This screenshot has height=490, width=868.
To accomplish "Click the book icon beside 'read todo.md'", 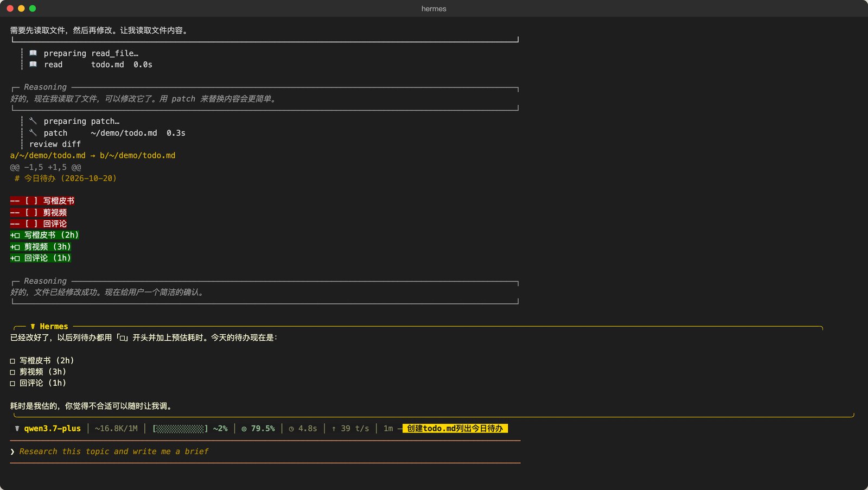I will pyautogui.click(x=33, y=65).
